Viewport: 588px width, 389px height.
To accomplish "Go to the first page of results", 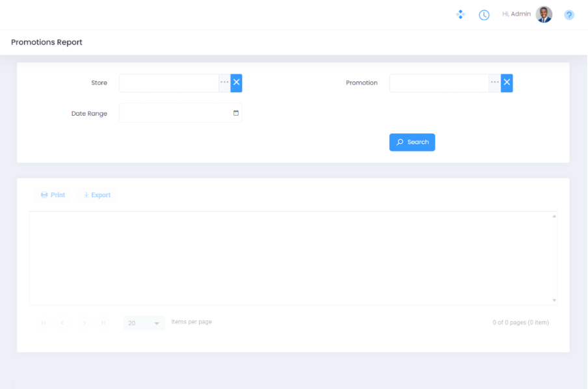I will point(44,323).
